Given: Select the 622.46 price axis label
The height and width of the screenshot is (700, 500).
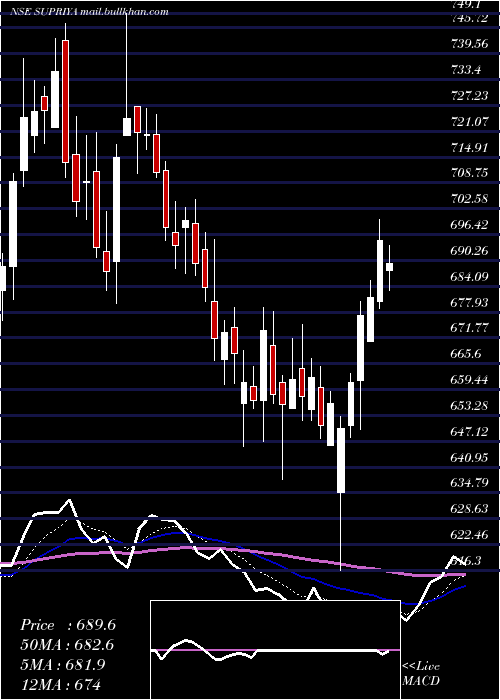Looking at the screenshot, I should (x=467, y=535).
